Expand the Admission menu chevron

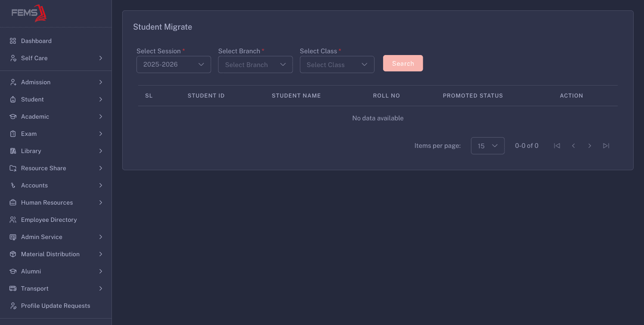click(100, 82)
